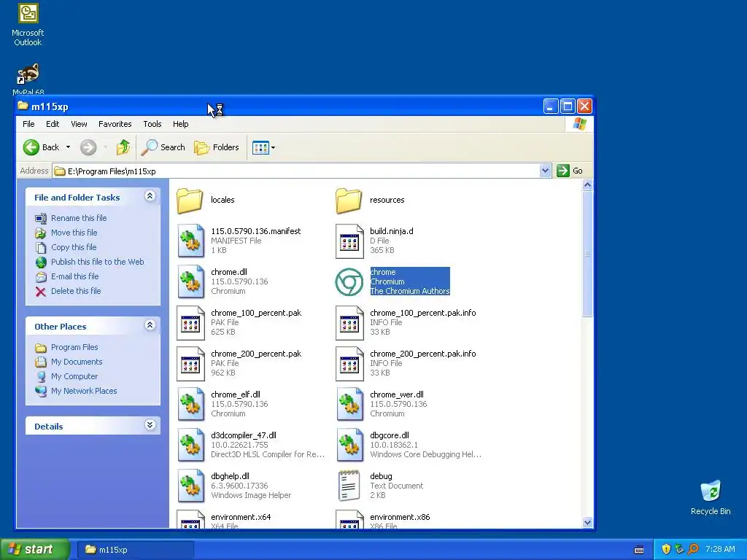The image size is (747, 560).
Task: Select the Recycle Bin desktop icon
Action: point(711,497)
